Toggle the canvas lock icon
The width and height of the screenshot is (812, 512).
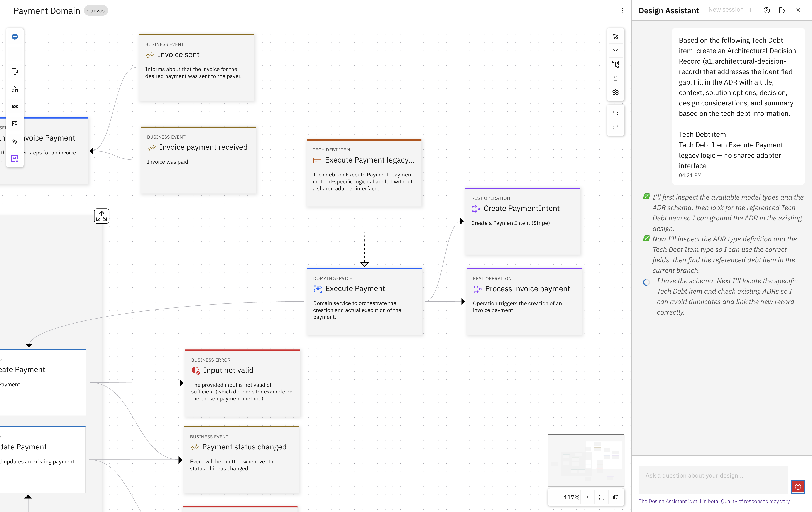(x=615, y=78)
